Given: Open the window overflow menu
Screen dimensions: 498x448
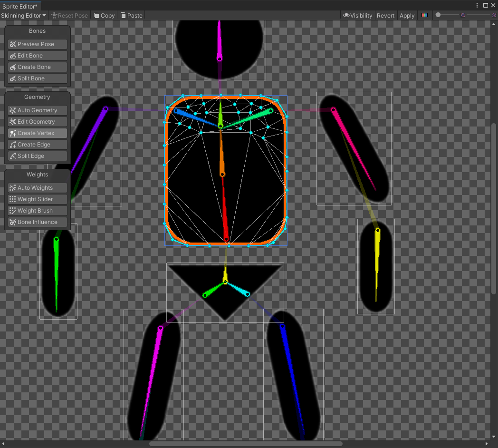Looking at the screenshot, I should tap(477, 5).
